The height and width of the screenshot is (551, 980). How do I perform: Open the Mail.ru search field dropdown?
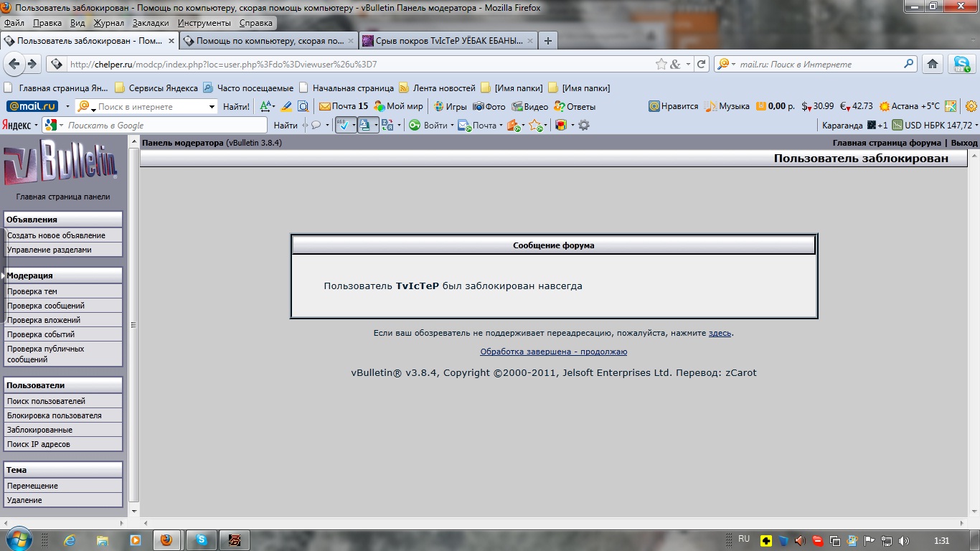tap(212, 107)
